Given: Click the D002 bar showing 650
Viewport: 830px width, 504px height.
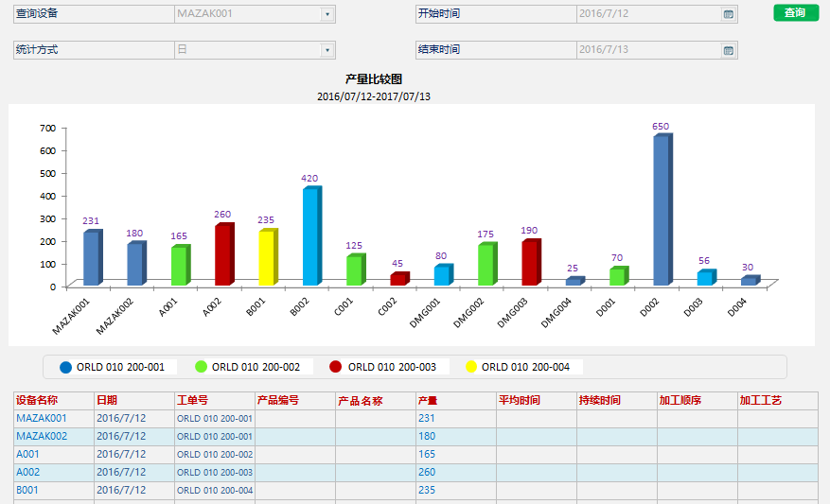Looking at the screenshot, I should (x=661, y=211).
